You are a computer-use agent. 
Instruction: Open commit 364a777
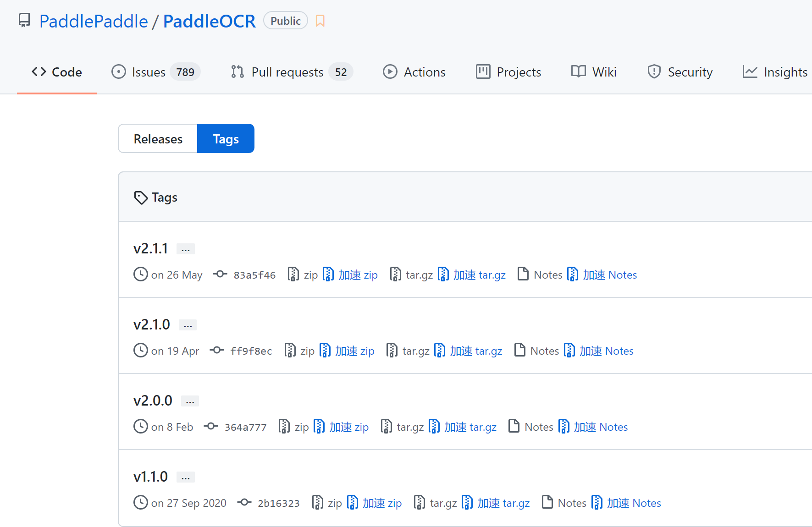[245, 427]
